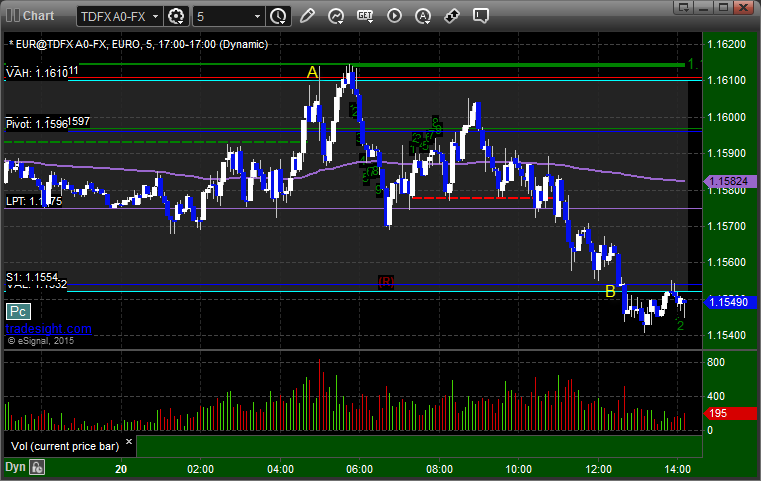761x481 pixels.
Task: Click the VAH: 1.1610 label
Action: 37,73
